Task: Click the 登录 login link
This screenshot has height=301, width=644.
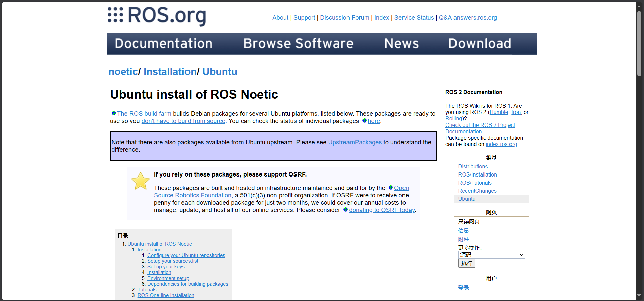Action: pyautogui.click(x=464, y=288)
